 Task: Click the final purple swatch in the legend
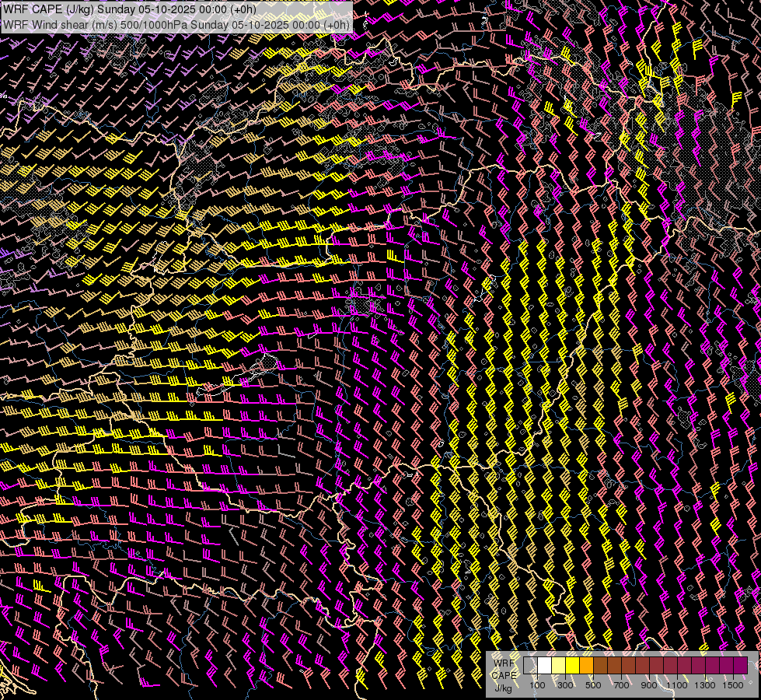[741, 665]
